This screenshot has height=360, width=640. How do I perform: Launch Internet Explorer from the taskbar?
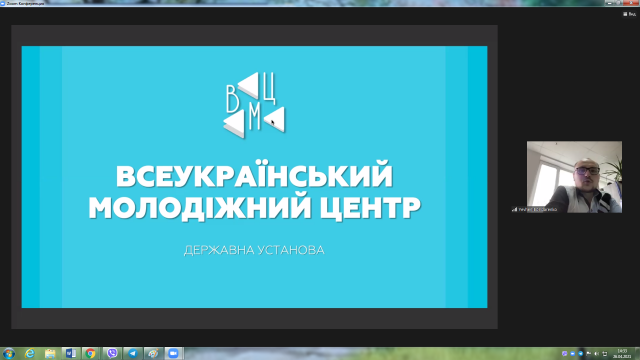point(29,353)
